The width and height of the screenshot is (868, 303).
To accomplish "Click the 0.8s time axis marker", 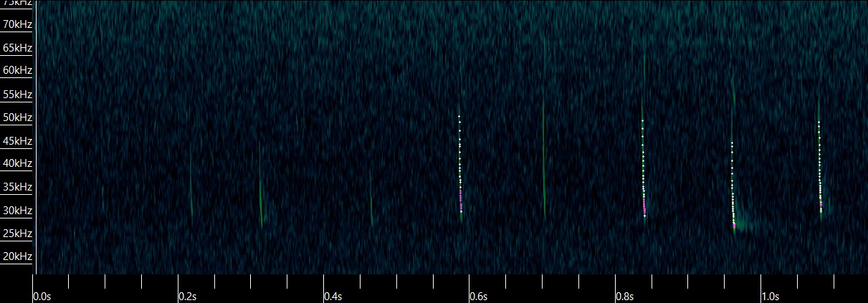I will click(624, 296).
